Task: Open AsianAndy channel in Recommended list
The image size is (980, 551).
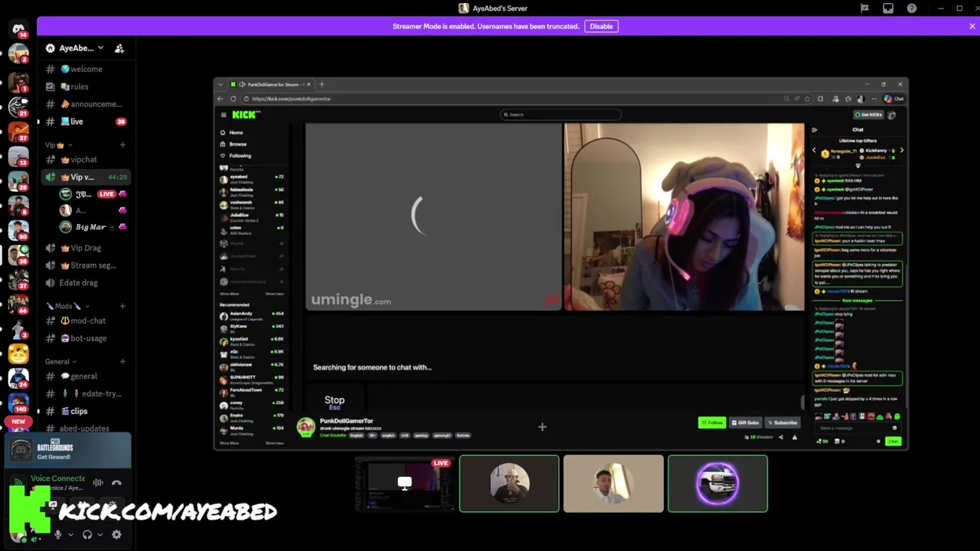Action: coord(253,315)
